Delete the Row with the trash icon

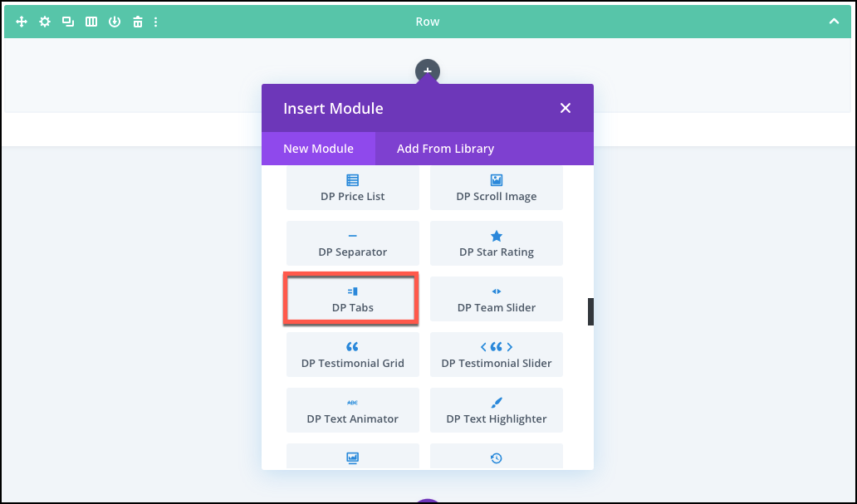[x=138, y=22]
